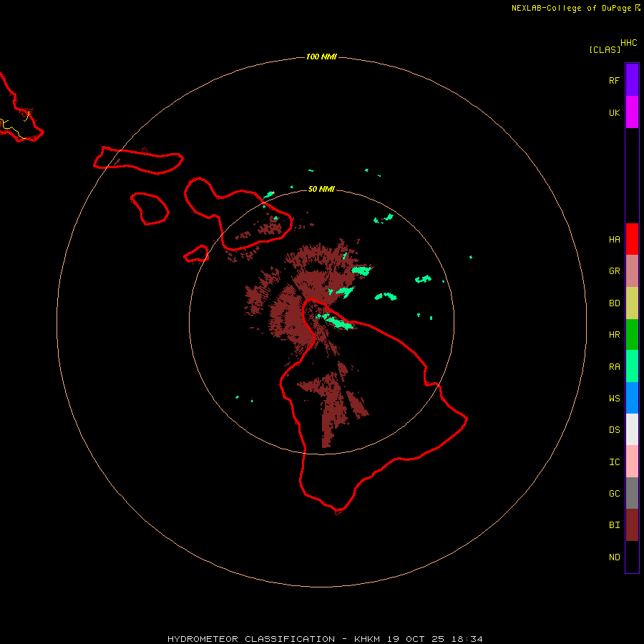644x644 pixels.
Task: Click the DS white legend swatch
Action: 632,429
